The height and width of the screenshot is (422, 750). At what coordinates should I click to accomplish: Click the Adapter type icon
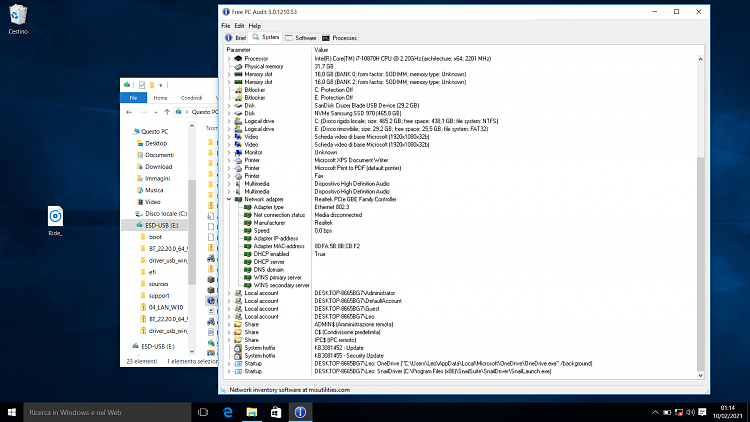[247, 207]
